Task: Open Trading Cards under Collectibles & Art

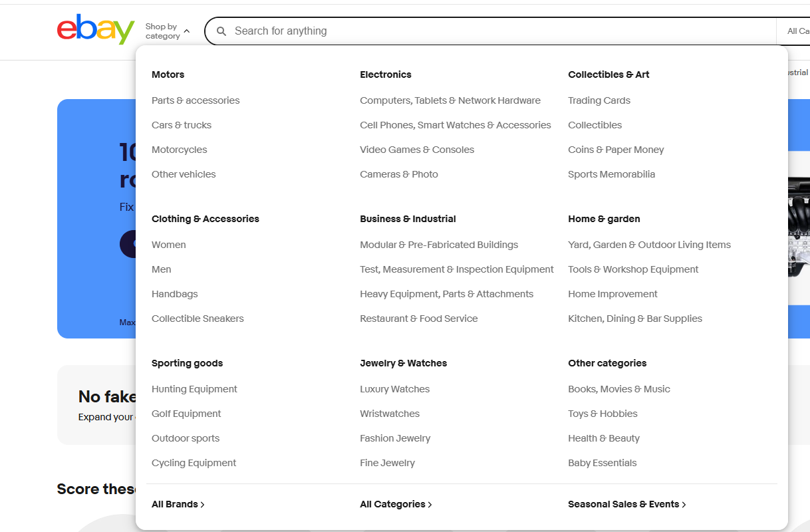Action: coord(599,100)
